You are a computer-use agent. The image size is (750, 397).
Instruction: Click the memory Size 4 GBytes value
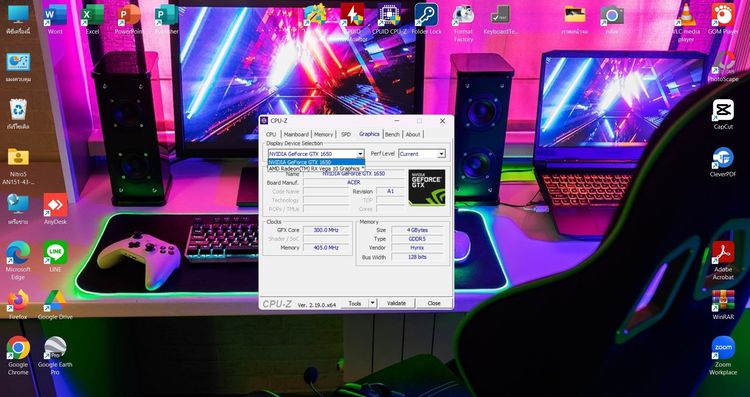pyautogui.click(x=417, y=230)
